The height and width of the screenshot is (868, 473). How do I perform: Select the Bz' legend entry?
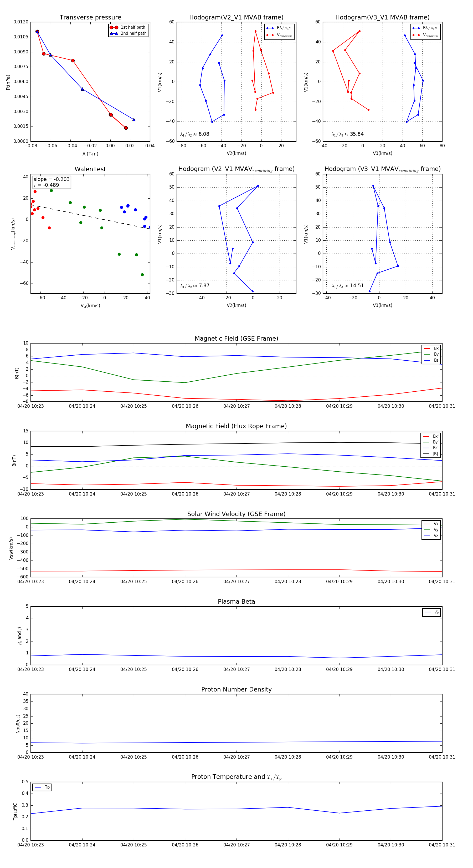tap(431, 448)
